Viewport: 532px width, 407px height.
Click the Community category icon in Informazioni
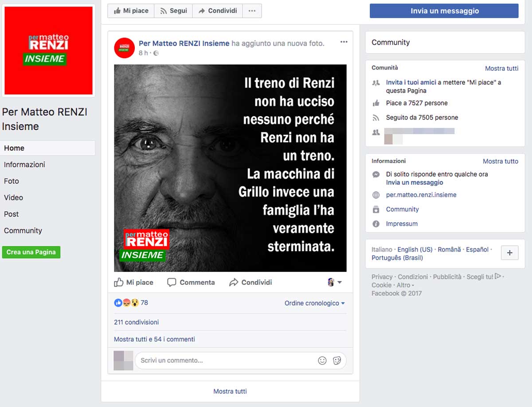[x=376, y=209]
